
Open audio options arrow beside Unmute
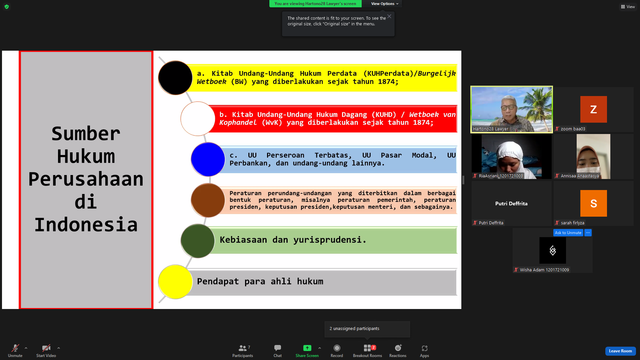pyautogui.click(x=26, y=348)
